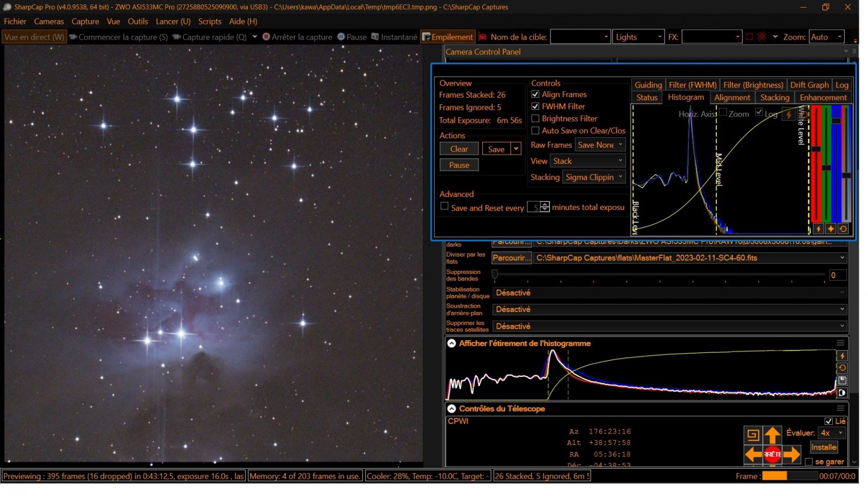Click the Save stack button
This screenshot has height=496, width=868.
496,149
